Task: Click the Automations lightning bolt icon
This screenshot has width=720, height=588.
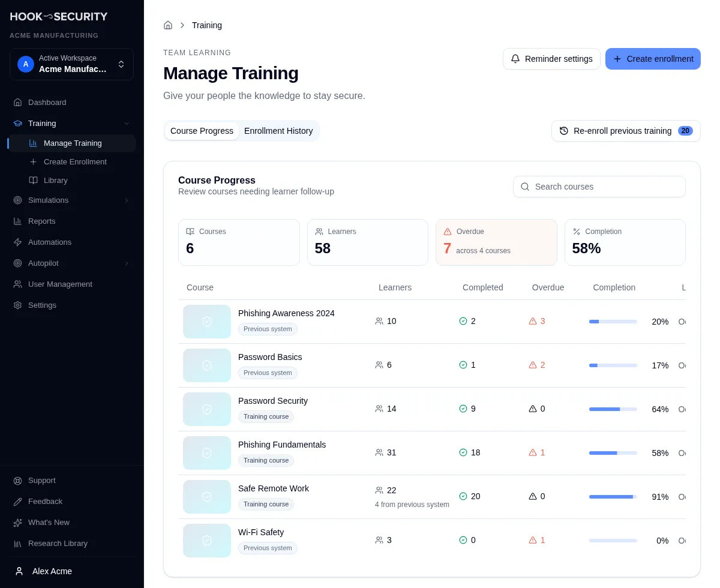Action: [x=18, y=242]
